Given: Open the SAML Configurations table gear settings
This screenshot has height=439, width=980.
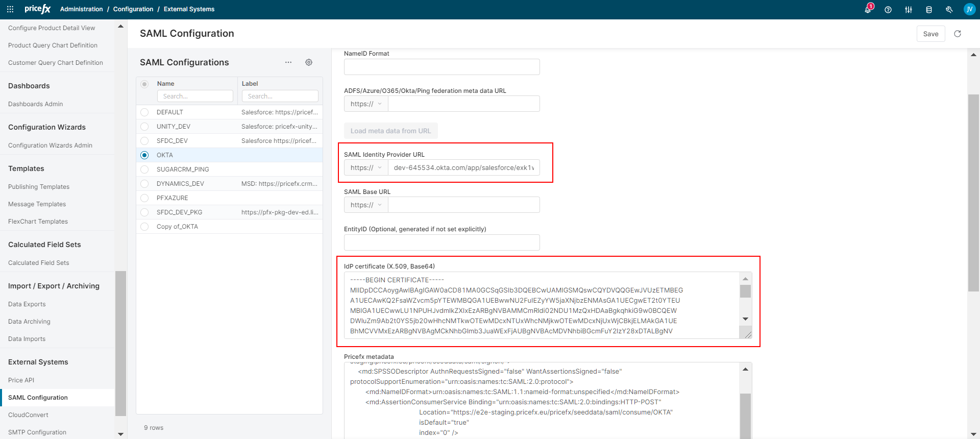Looking at the screenshot, I should click(x=309, y=62).
